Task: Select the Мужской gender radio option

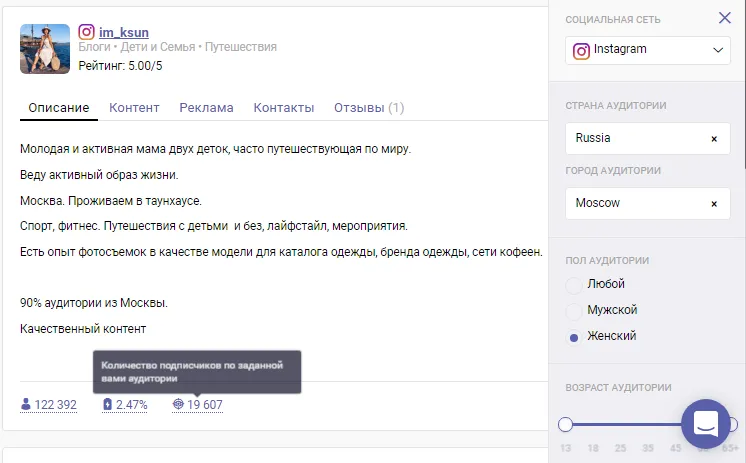Action: click(x=574, y=312)
